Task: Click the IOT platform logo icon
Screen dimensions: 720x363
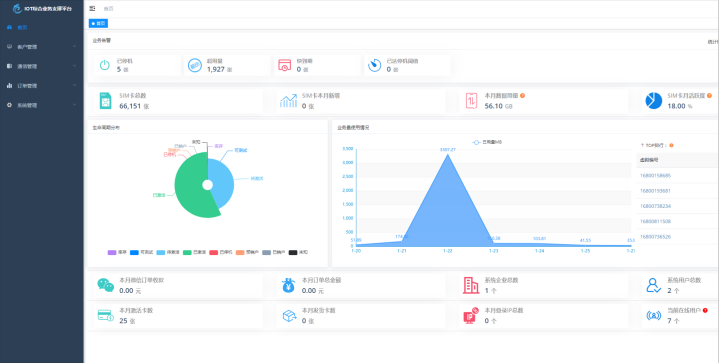Action: click(17, 8)
